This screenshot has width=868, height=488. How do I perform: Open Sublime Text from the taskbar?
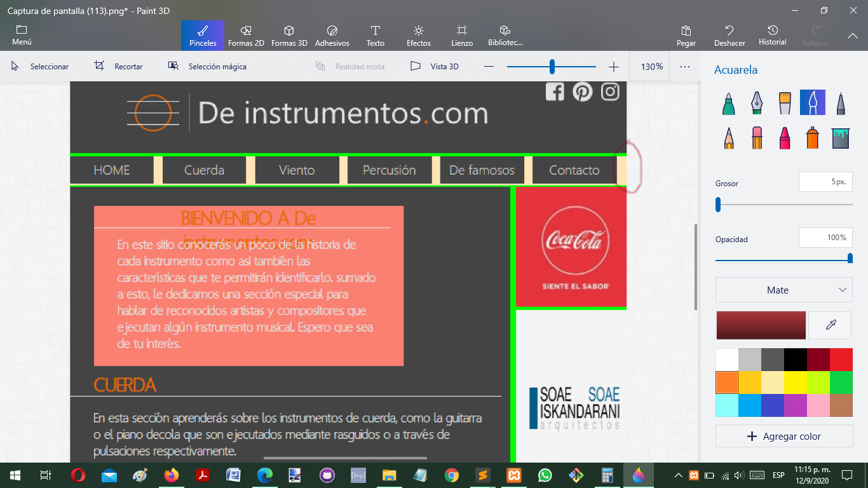click(x=483, y=475)
